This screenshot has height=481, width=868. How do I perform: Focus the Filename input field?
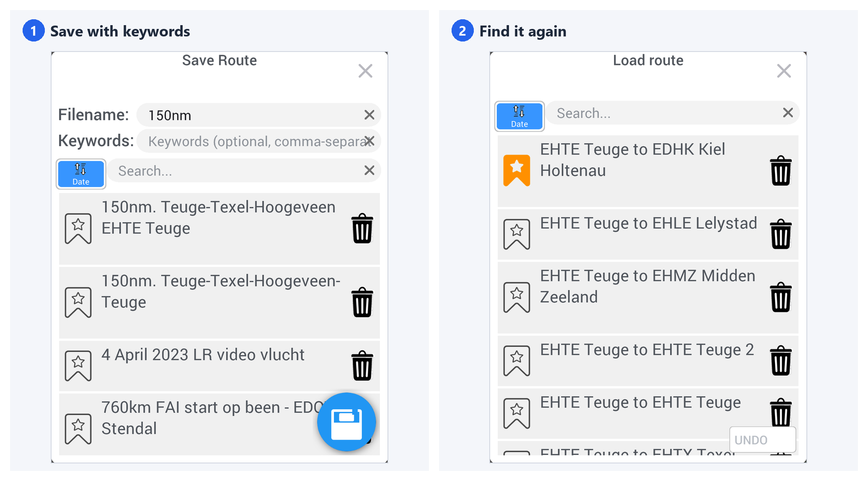point(258,115)
